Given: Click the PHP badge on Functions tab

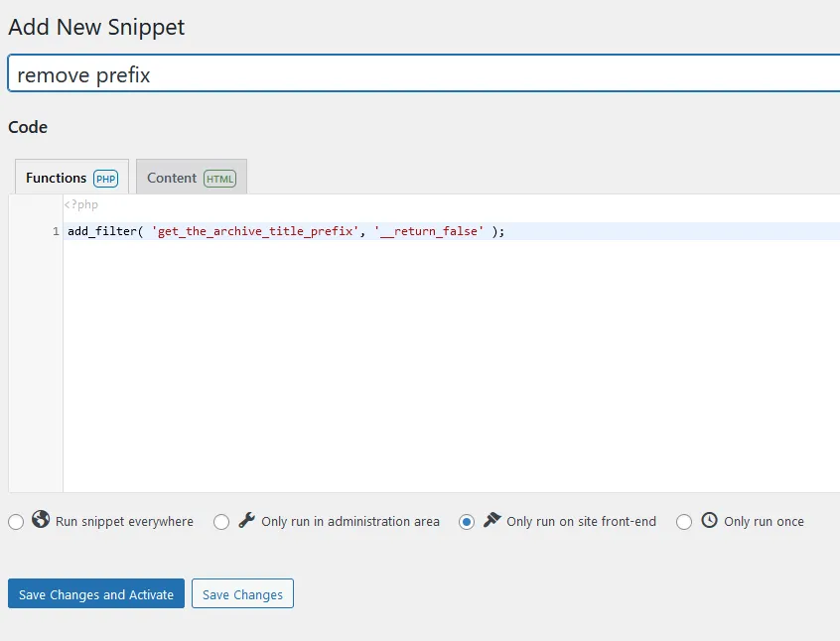Looking at the screenshot, I should (x=105, y=179).
